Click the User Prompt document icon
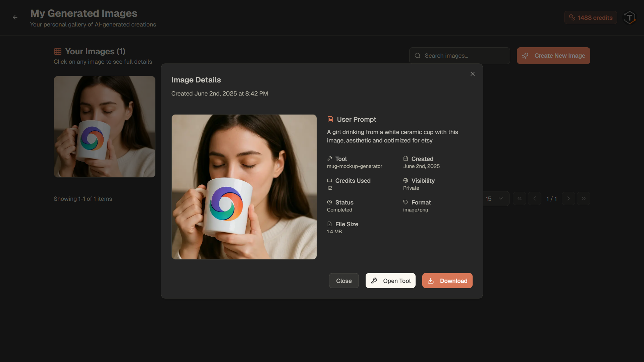This screenshot has height=362, width=644. 330,119
